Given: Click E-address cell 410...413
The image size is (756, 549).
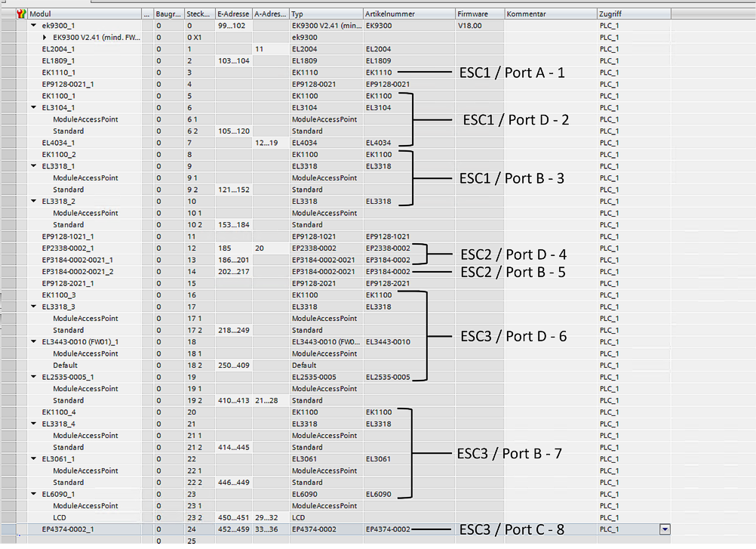Looking at the screenshot, I should (x=234, y=400).
